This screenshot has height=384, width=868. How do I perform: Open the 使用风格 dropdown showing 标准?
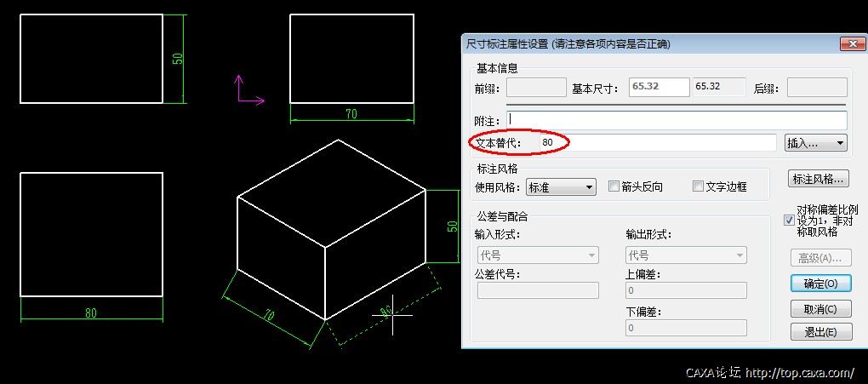coord(561,187)
